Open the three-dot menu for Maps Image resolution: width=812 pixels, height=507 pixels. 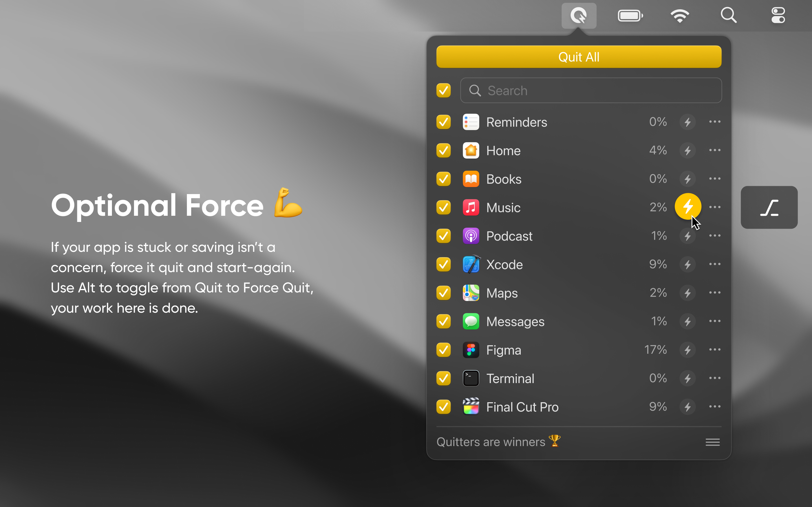coord(715,293)
